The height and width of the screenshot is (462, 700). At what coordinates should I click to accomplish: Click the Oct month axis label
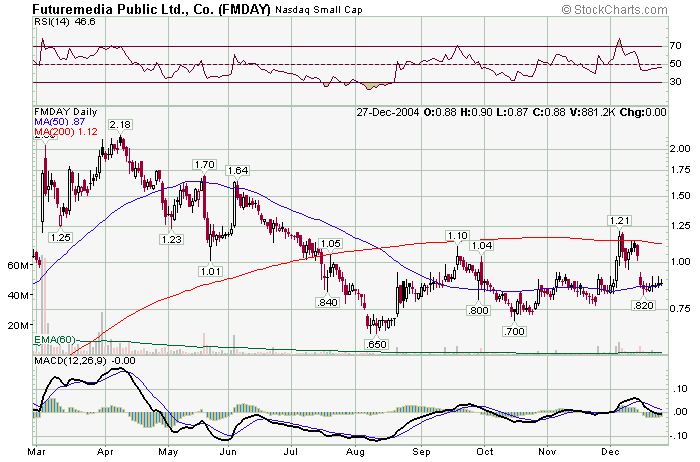click(484, 452)
